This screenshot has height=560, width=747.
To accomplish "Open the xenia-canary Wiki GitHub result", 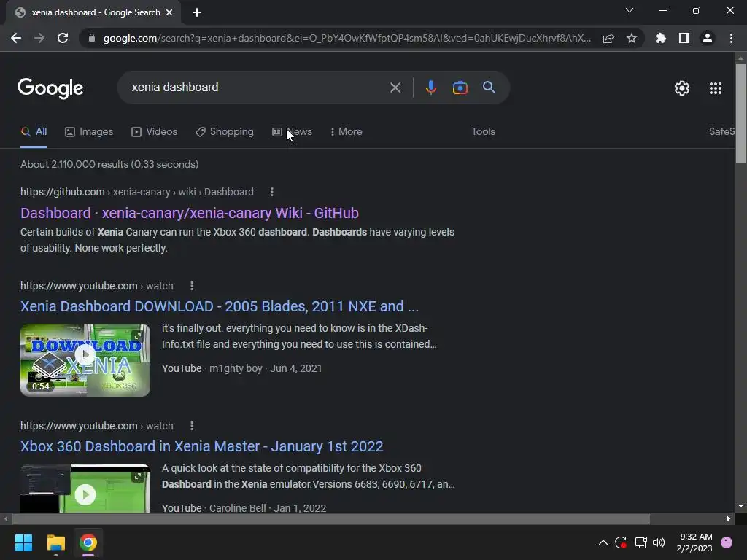I will click(x=190, y=213).
